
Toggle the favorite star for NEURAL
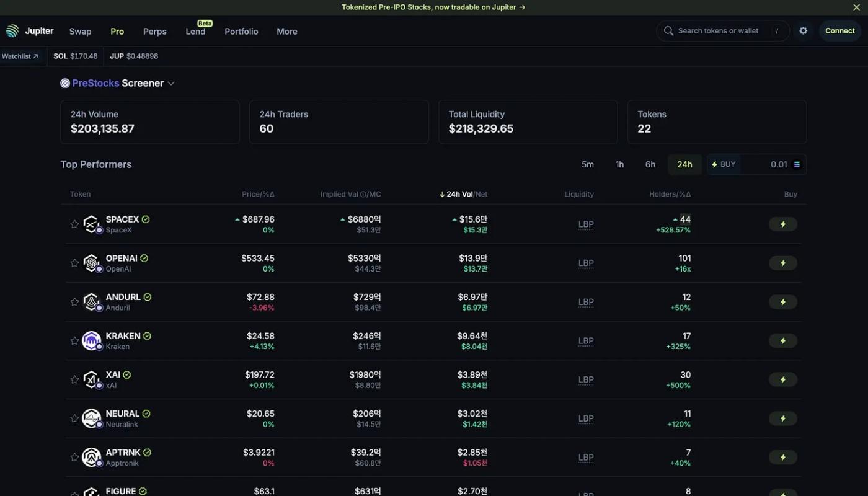pos(74,418)
